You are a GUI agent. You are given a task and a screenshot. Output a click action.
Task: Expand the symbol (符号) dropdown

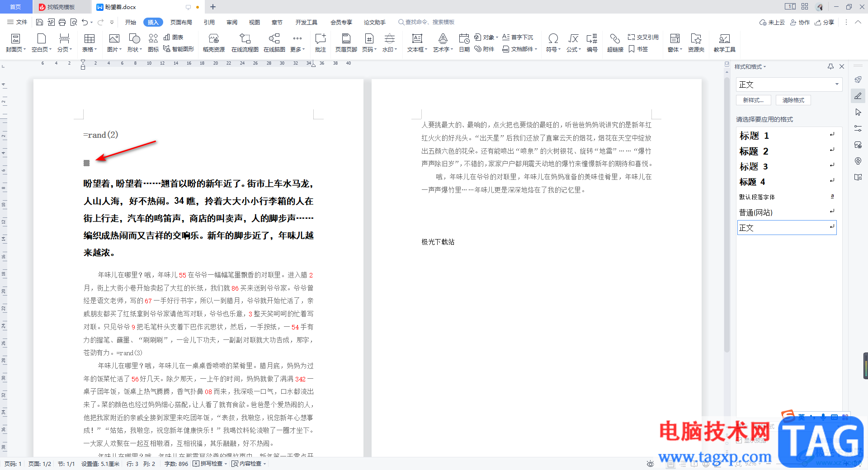(x=553, y=49)
